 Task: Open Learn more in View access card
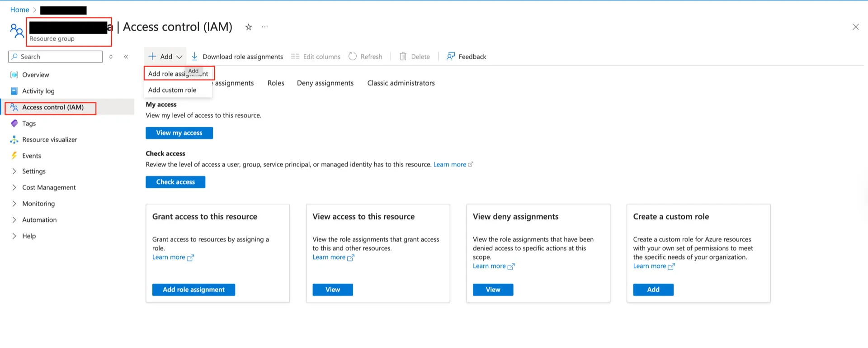coord(329,257)
